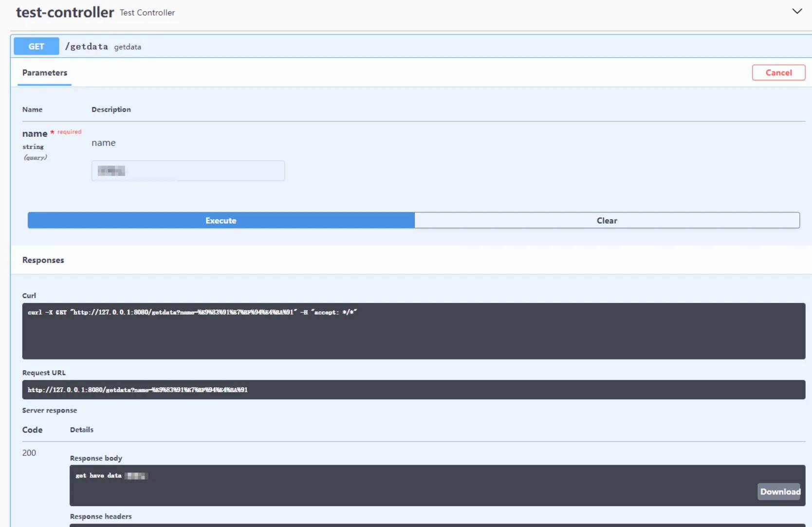
Task: Click the Request URL text box
Action: click(x=413, y=390)
